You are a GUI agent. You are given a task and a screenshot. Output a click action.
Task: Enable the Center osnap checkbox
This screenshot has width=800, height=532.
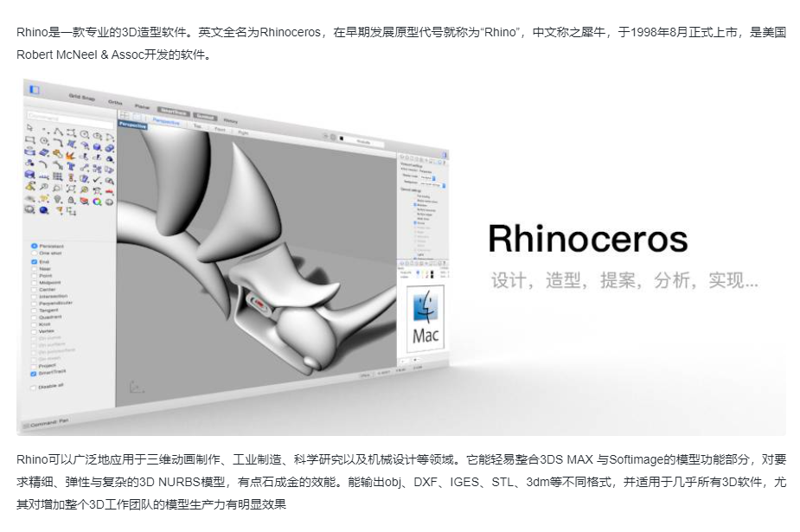[x=35, y=290]
